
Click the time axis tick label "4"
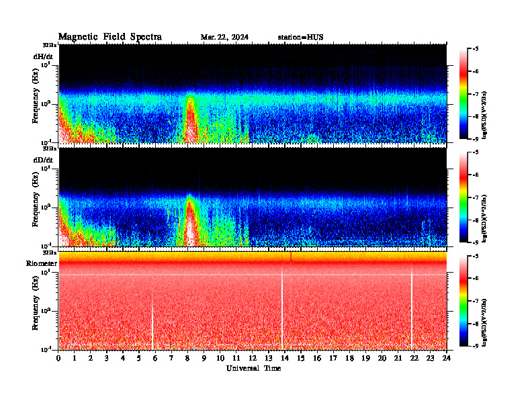[123, 358]
